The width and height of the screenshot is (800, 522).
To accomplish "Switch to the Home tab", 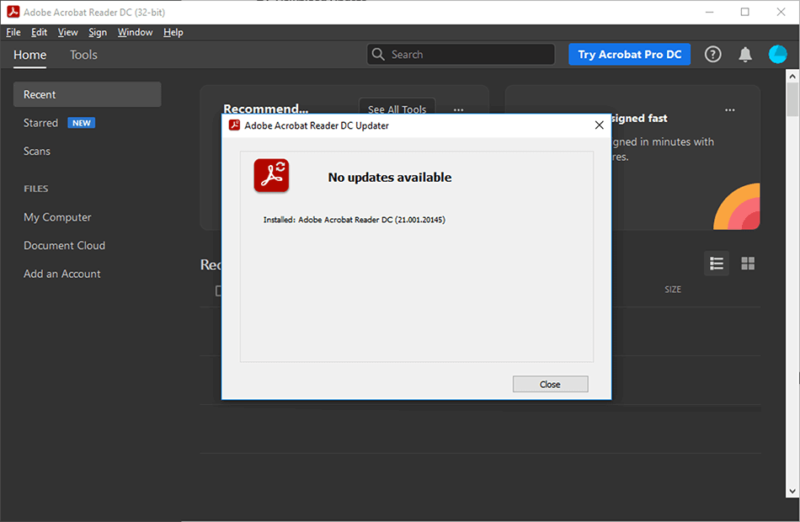I will tap(30, 55).
